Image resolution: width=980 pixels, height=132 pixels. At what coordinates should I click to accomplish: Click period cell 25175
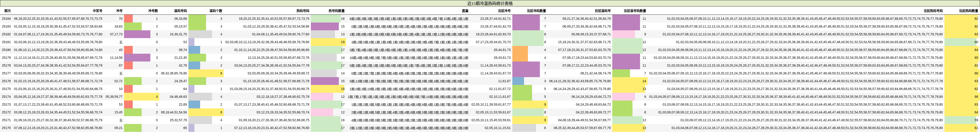pos(6,89)
